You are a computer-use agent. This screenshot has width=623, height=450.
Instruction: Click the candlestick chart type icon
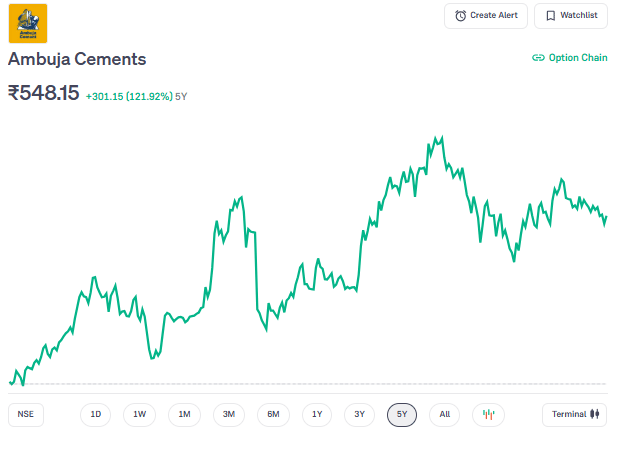pos(488,414)
